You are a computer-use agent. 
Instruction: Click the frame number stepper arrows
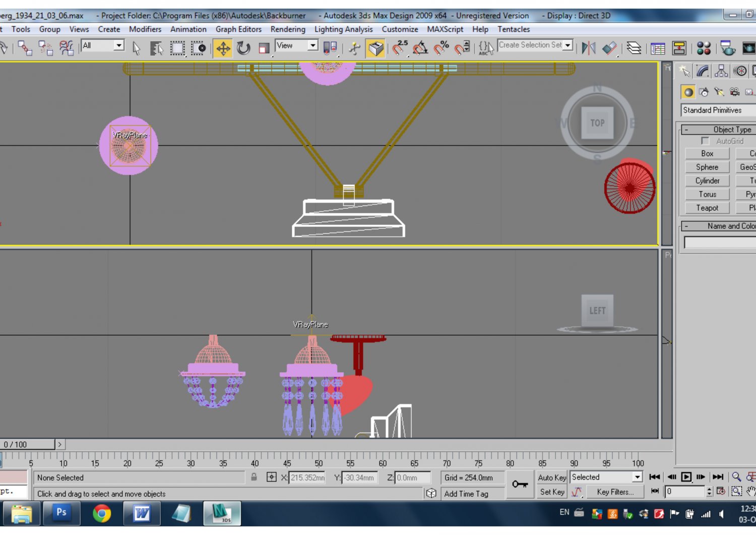(709, 492)
